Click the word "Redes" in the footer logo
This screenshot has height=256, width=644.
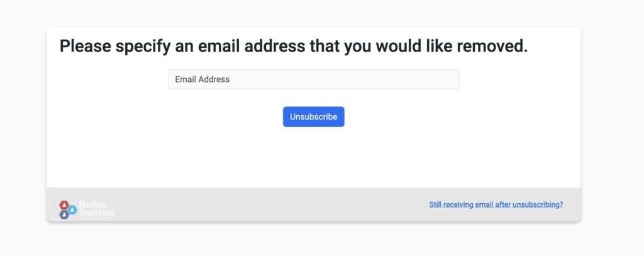92,204
